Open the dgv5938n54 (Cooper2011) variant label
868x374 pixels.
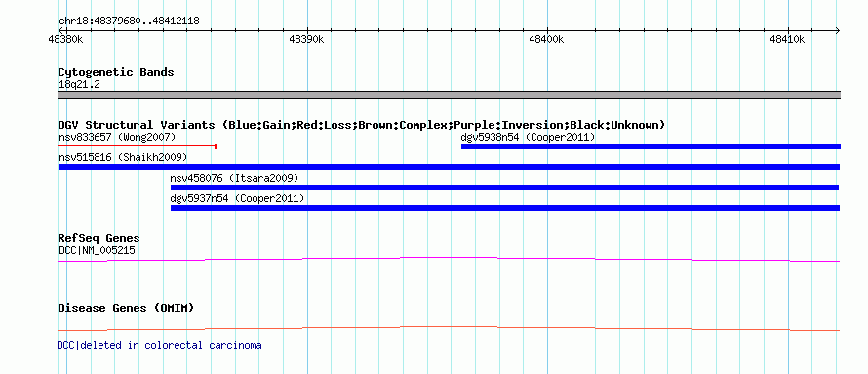click(x=528, y=137)
